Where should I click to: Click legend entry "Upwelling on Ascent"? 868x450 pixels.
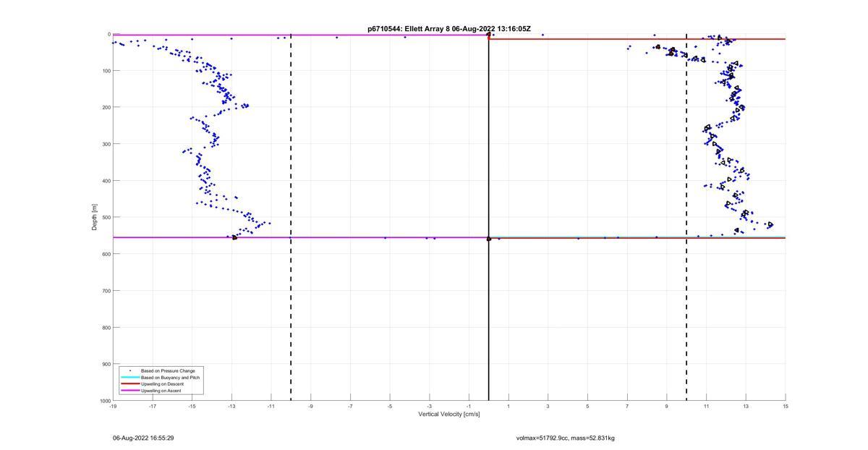(161, 391)
